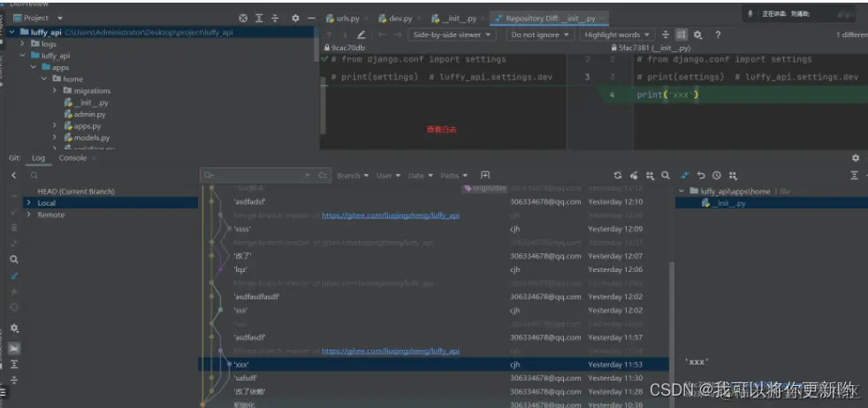This screenshot has width=868, height=408.
Task: Select the 'safsdf' commit row
Action: coord(433,378)
